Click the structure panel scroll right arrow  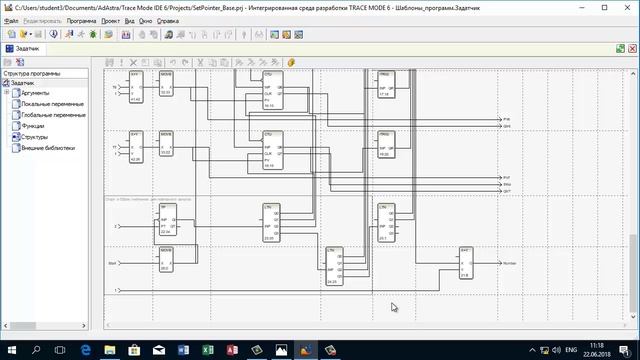84,326
